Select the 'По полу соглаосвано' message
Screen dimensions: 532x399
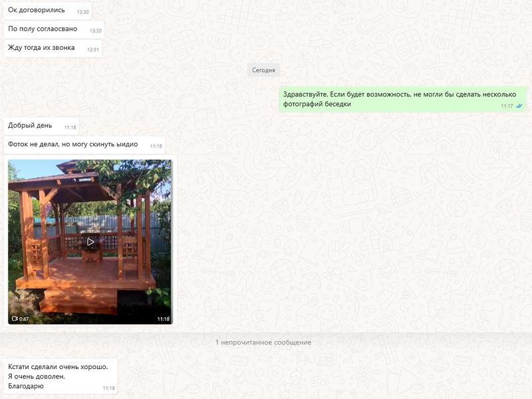pos(54,29)
